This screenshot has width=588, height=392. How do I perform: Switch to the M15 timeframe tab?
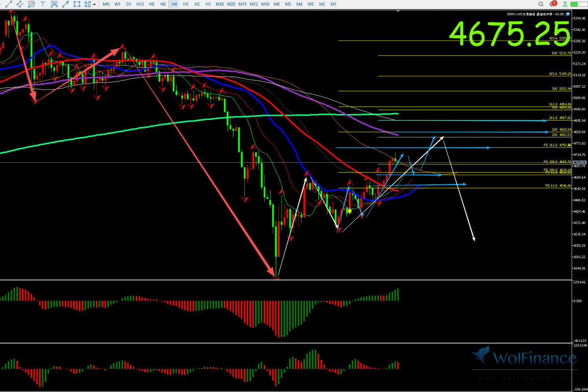pyautogui.click(x=242, y=4)
